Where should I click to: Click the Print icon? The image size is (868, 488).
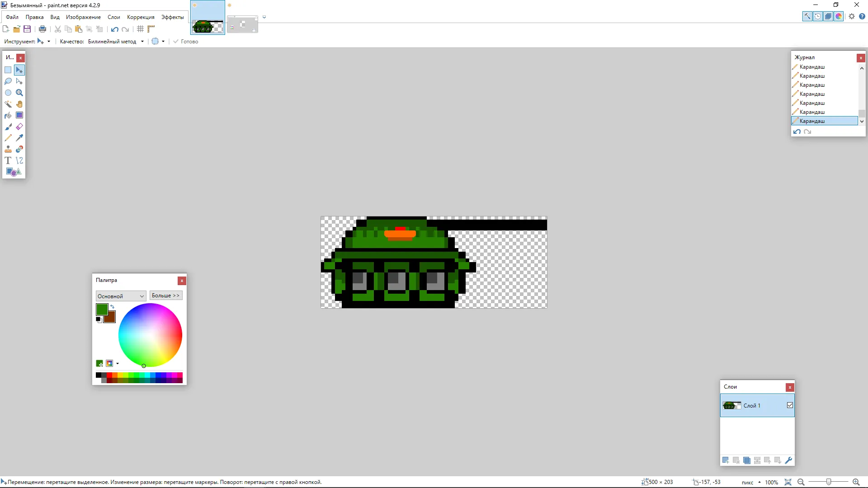pos(42,29)
